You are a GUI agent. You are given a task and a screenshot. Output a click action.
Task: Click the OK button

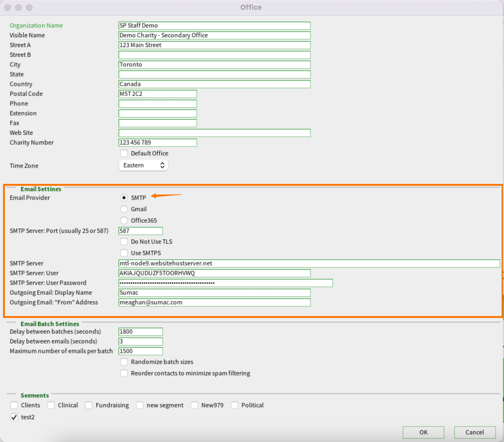[x=423, y=432]
